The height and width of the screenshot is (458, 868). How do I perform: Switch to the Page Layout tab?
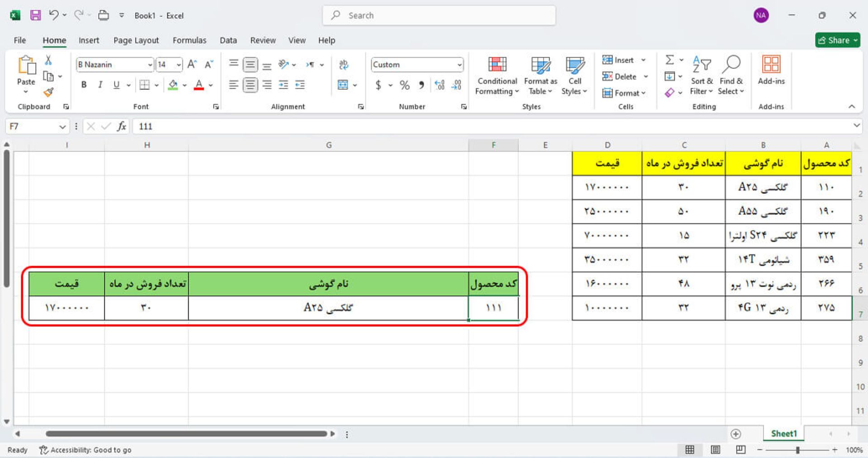(x=136, y=40)
